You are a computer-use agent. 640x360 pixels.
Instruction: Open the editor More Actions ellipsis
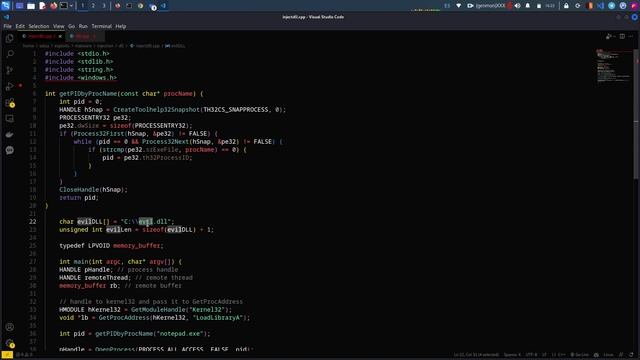631,36
